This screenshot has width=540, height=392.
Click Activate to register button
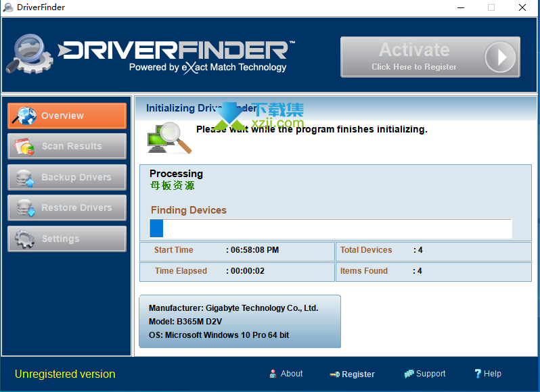point(430,57)
